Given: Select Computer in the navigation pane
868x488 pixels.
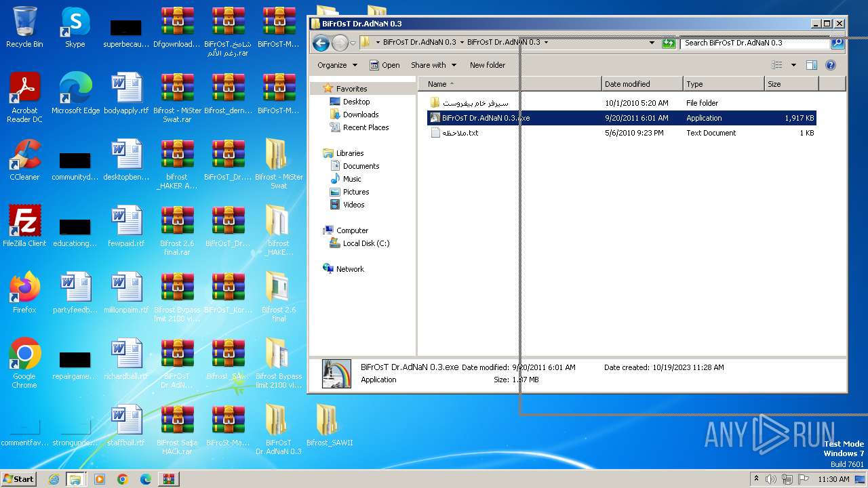Looking at the screenshot, I should tap(352, 230).
